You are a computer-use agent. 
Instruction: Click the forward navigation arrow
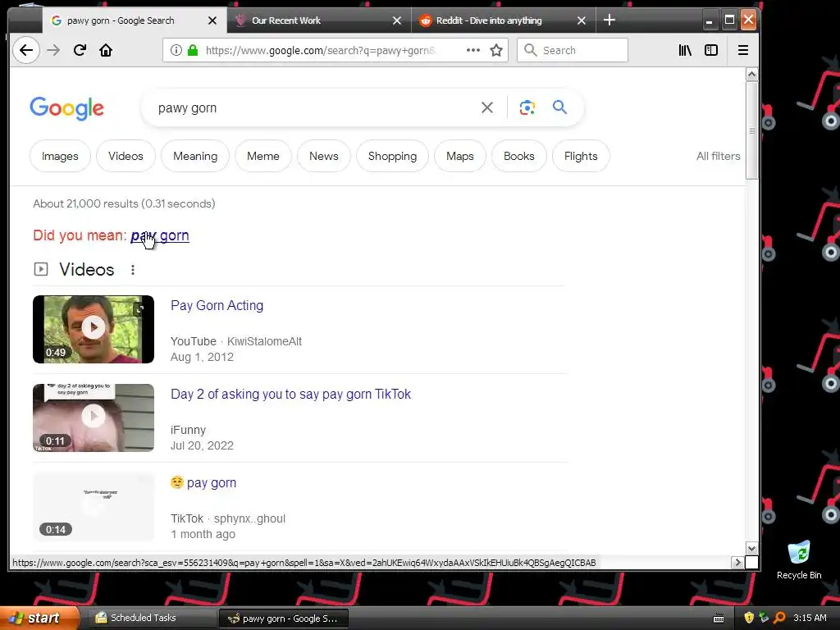pyautogui.click(x=53, y=50)
